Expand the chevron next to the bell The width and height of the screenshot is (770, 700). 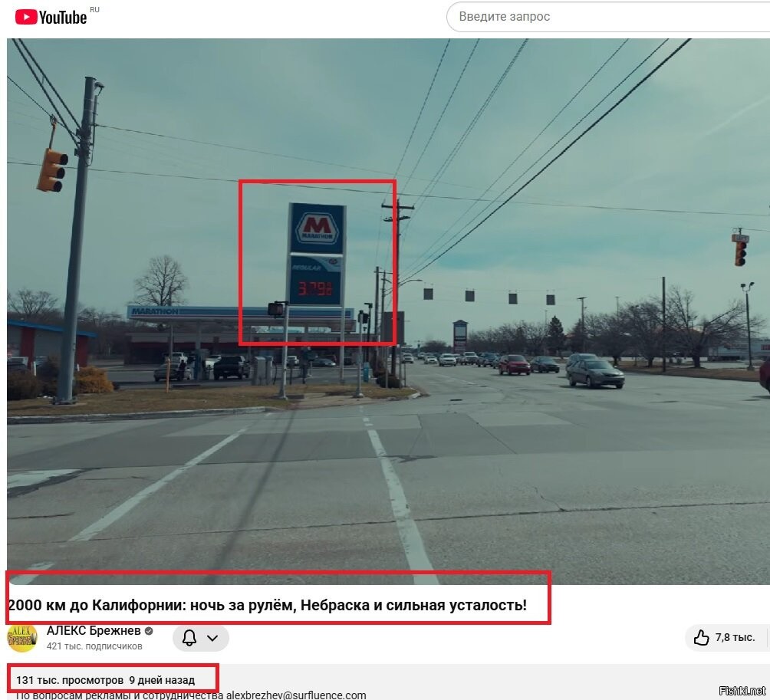coord(212,638)
